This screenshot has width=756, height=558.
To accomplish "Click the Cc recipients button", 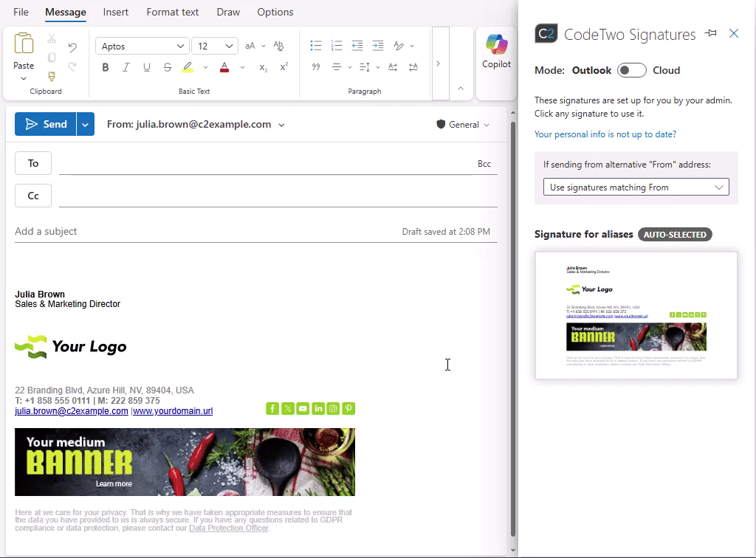I will point(33,196).
